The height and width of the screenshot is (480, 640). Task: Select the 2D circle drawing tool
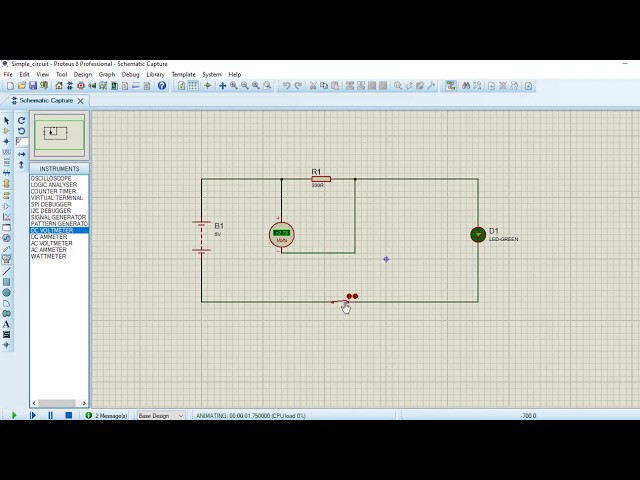(x=7, y=293)
